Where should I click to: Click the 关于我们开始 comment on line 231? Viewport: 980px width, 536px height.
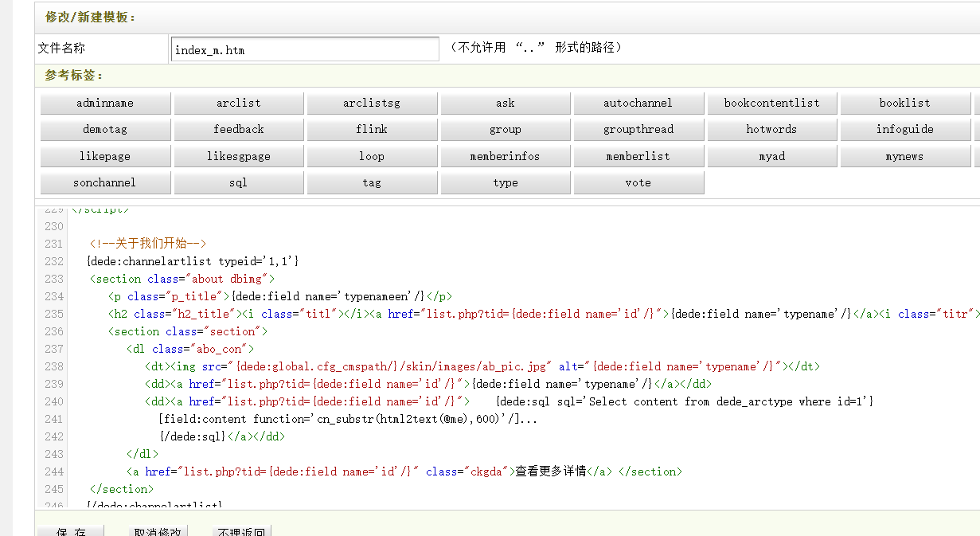tap(148, 244)
